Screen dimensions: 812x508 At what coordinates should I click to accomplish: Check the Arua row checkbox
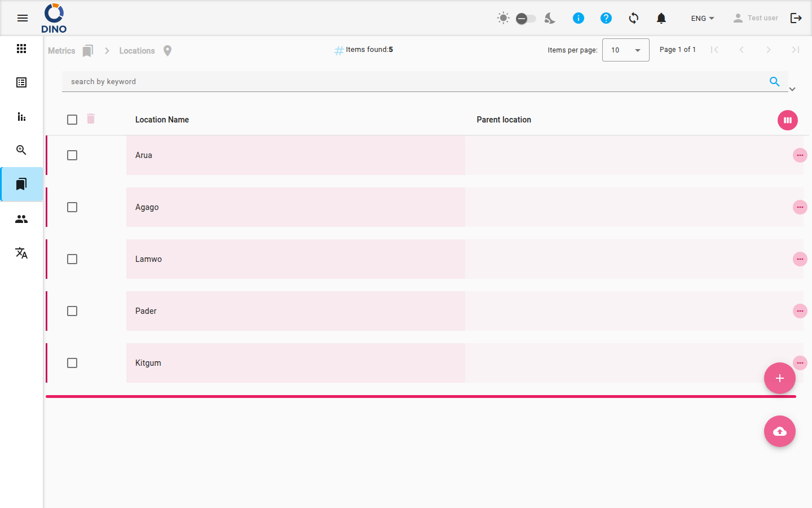[x=72, y=155]
